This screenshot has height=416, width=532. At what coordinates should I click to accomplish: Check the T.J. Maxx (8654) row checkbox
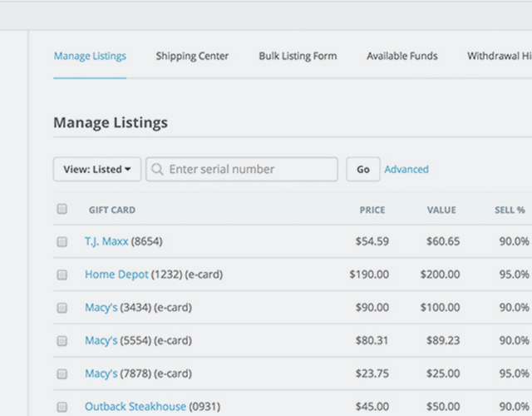(x=62, y=242)
